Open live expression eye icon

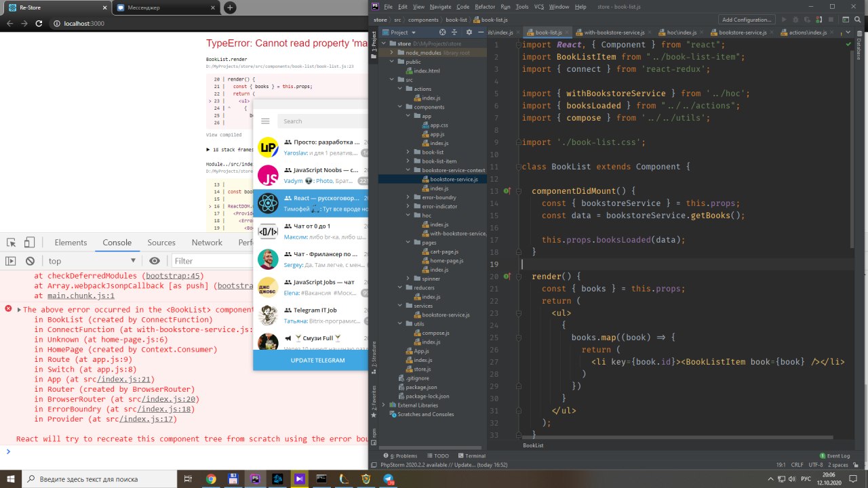tap(155, 261)
